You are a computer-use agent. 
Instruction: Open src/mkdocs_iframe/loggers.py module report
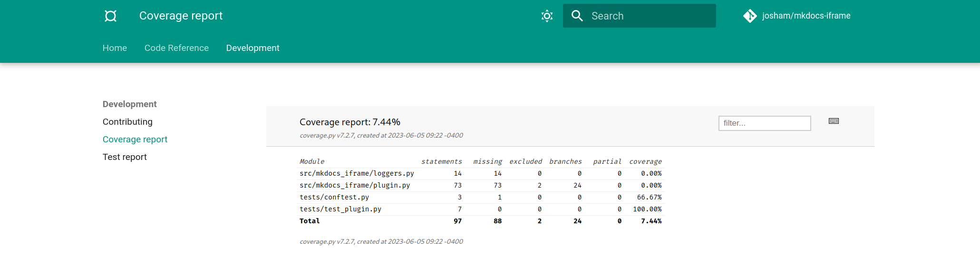tap(357, 174)
